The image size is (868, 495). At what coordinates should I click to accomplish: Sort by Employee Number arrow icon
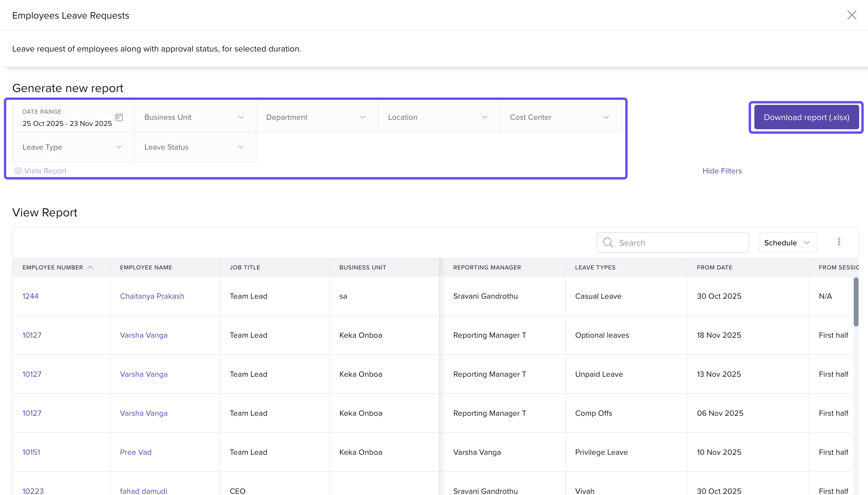(x=90, y=268)
